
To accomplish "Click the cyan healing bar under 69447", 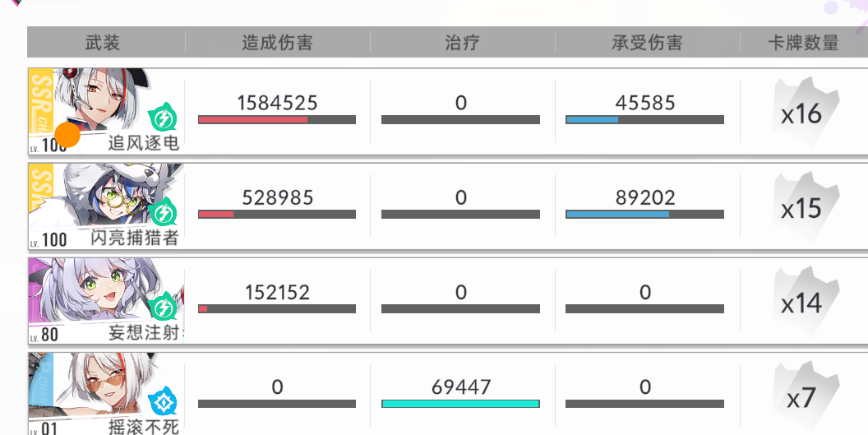I will coord(460,404).
